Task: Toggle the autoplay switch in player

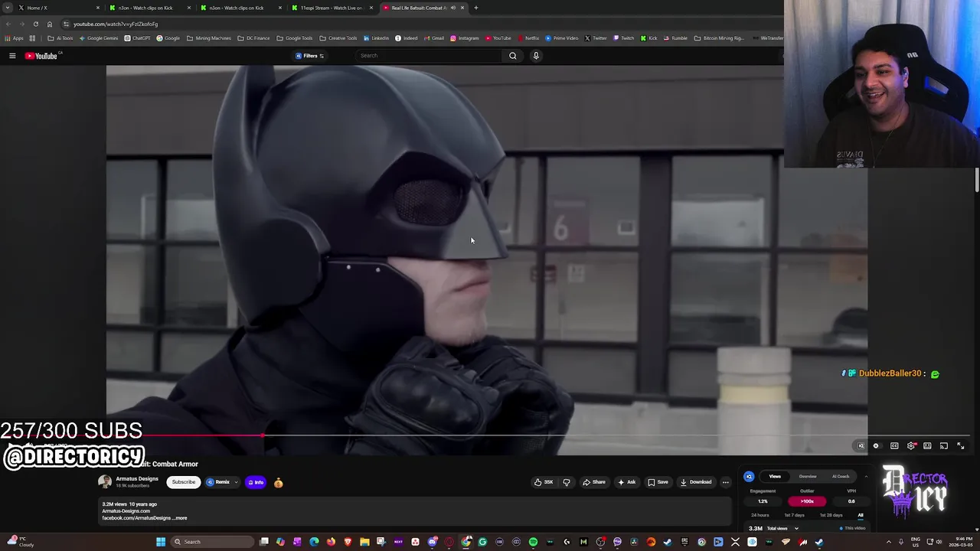Action: 877,446
